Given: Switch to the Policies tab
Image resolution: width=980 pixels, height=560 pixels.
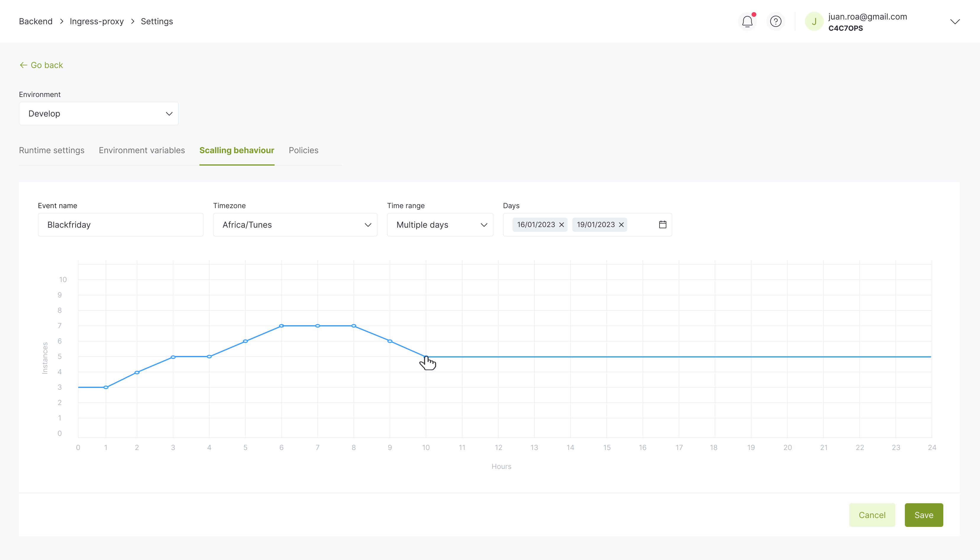Looking at the screenshot, I should (x=304, y=150).
